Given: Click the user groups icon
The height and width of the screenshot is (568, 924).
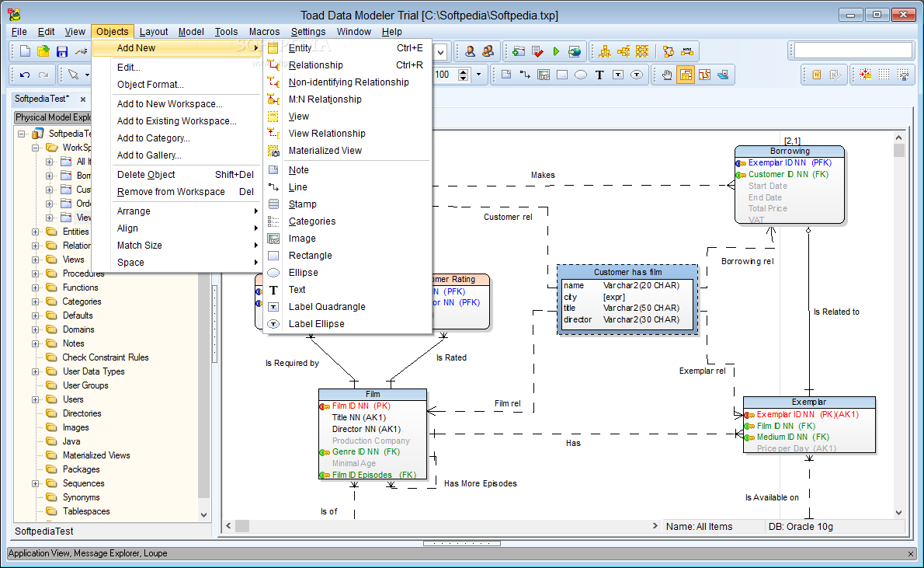Looking at the screenshot, I should [x=488, y=51].
